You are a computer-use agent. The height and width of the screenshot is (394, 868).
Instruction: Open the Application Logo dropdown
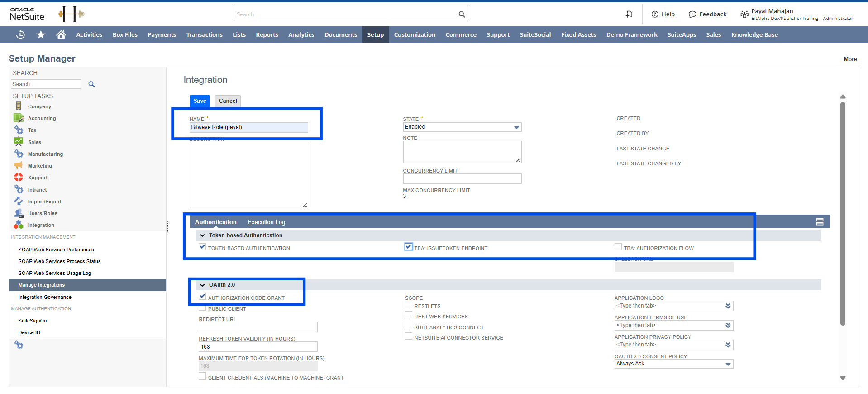(x=728, y=306)
